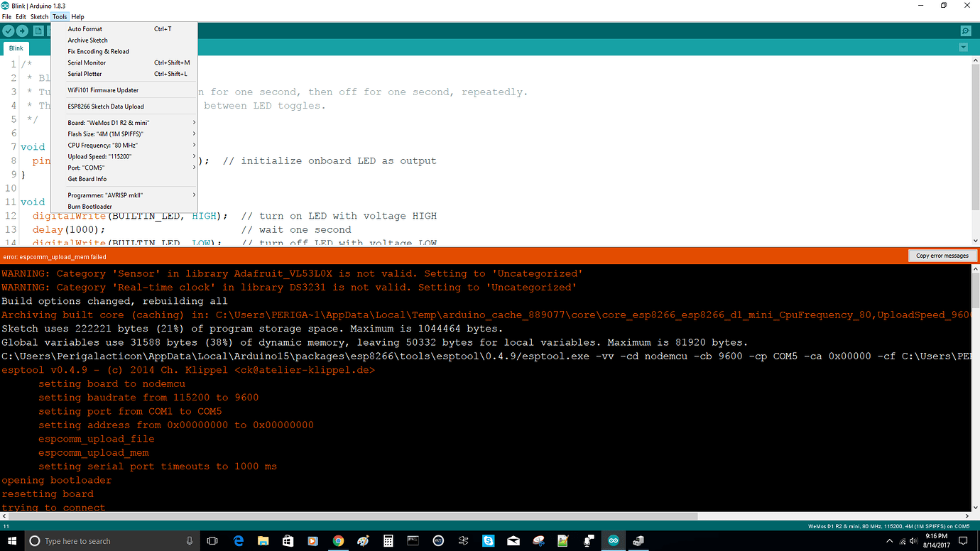Click the Upload arrow icon
Image resolution: width=980 pixels, height=551 pixels.
(22, 31)
